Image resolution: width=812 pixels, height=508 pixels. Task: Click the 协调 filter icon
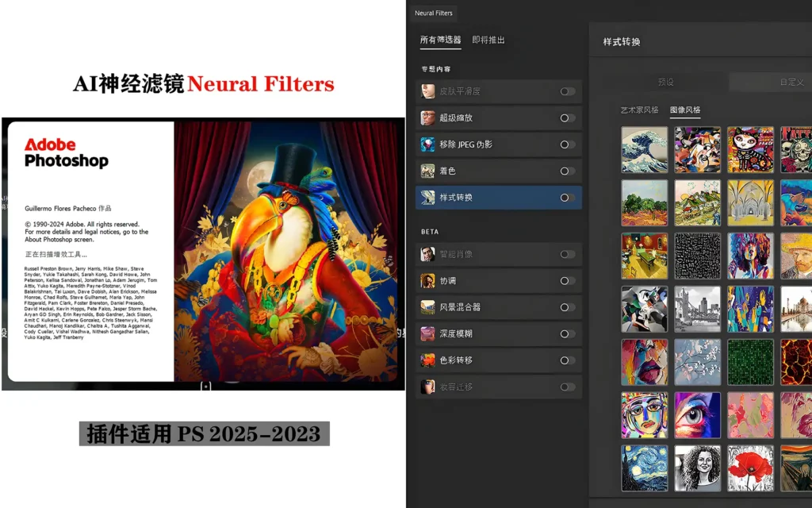[427, 280]
